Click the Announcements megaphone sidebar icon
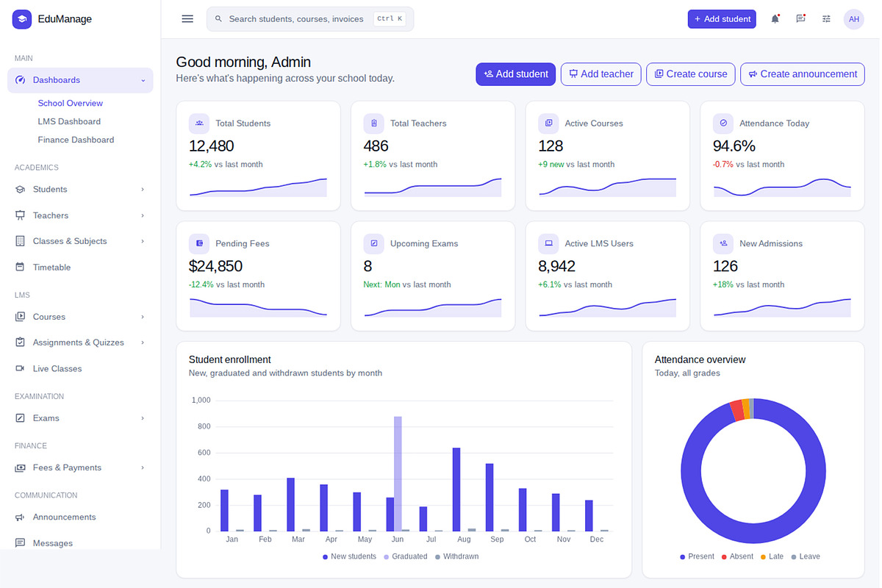Screen dimensions: 882x588 point(20,517)
